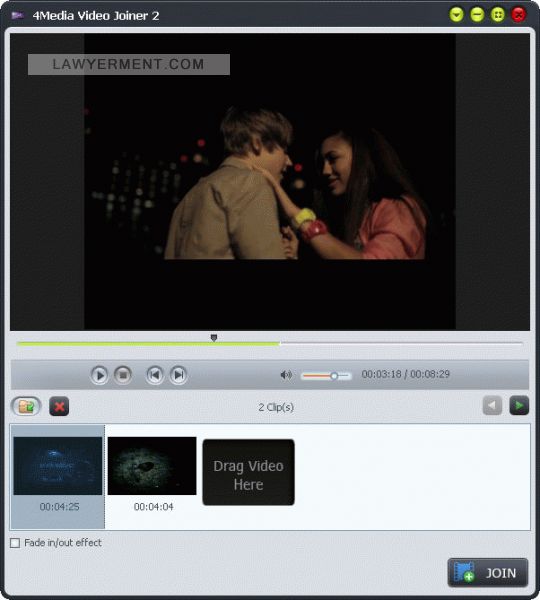540x600 pixels.
Task: Select the clip lasting 00:04:04
Action: (152, 474)
